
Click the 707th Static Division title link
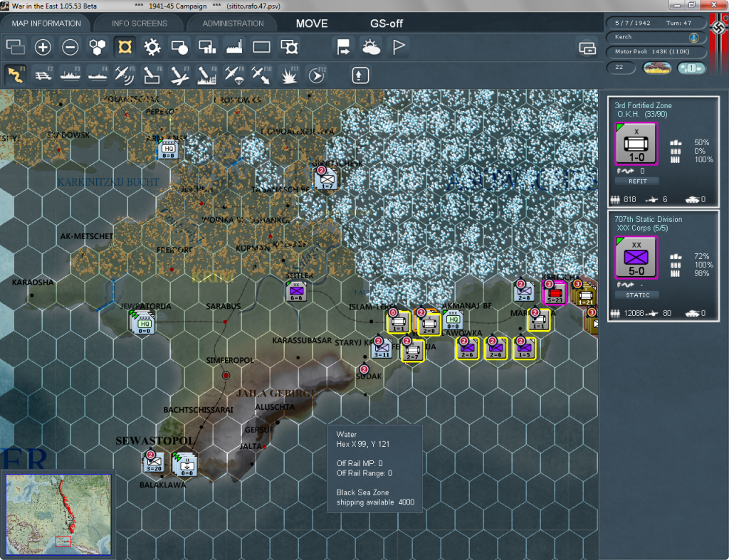click(x=648, y=219)
